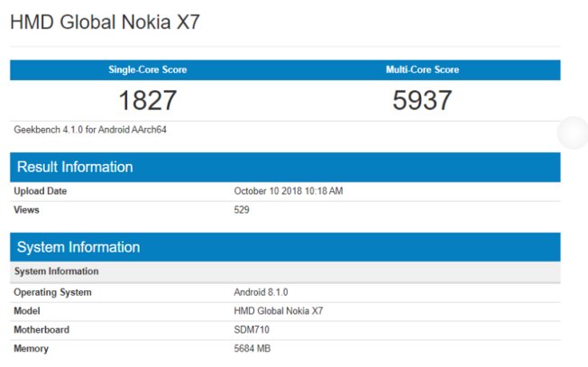Click the Operating System label
Screen dimensions: 588x367
click(52, 292)
